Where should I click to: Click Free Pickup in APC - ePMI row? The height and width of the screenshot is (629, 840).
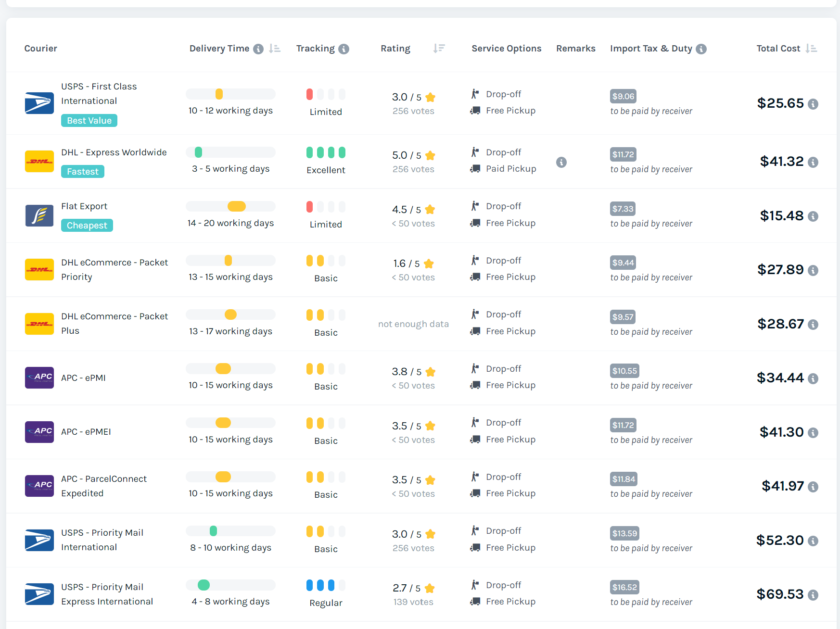tap(511, 385)
